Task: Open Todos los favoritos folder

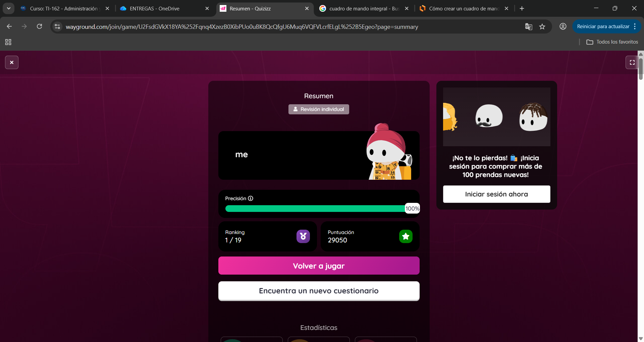Action: coord(612,42)
